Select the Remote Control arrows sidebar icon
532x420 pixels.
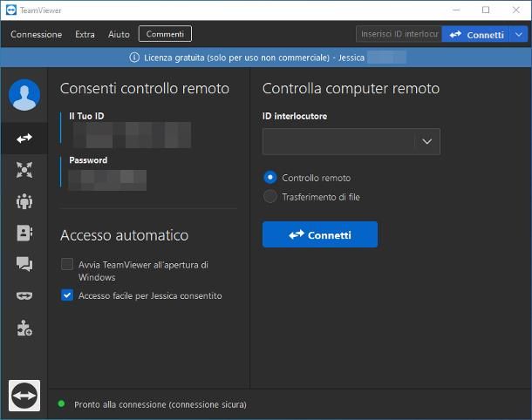[24, 139]
